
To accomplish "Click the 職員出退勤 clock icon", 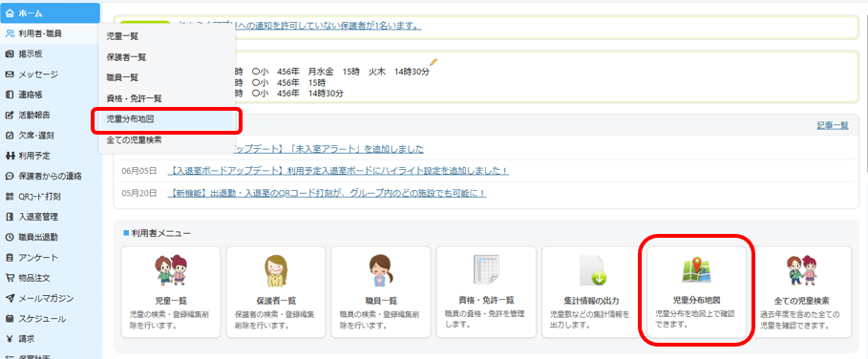I will coord(10,237).
